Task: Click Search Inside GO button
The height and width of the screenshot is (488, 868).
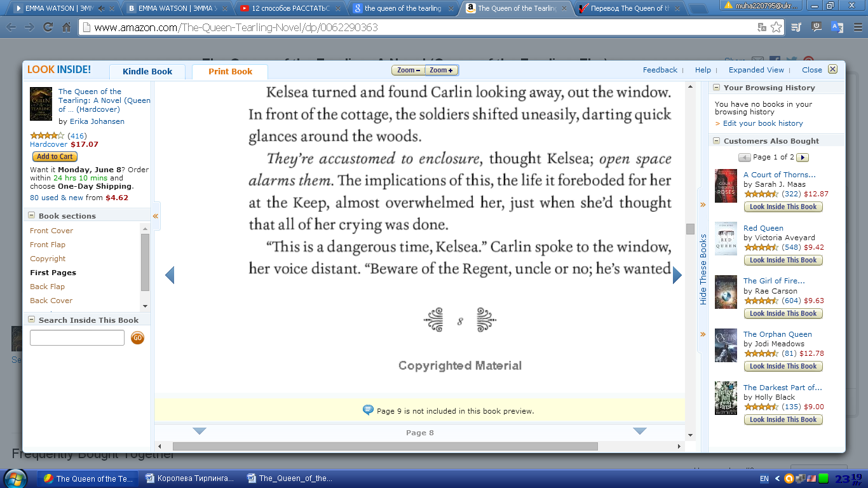Action: 137,337
